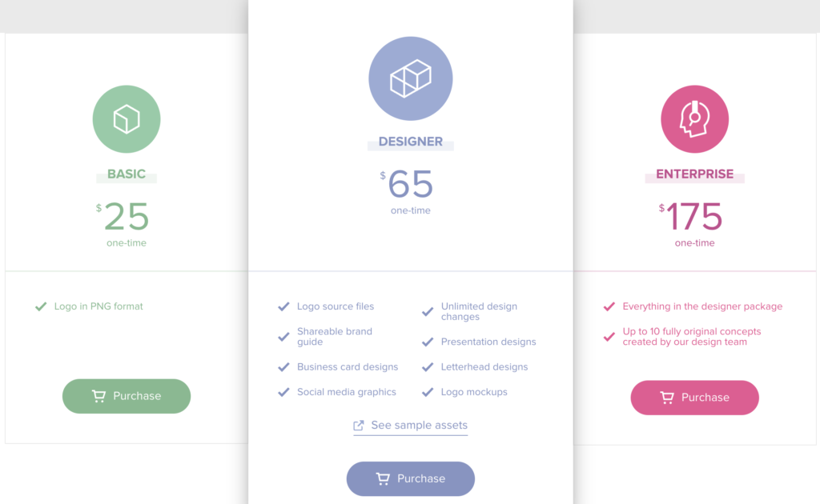Click the cart icon on the Basic Purchase button

(98, 396)
